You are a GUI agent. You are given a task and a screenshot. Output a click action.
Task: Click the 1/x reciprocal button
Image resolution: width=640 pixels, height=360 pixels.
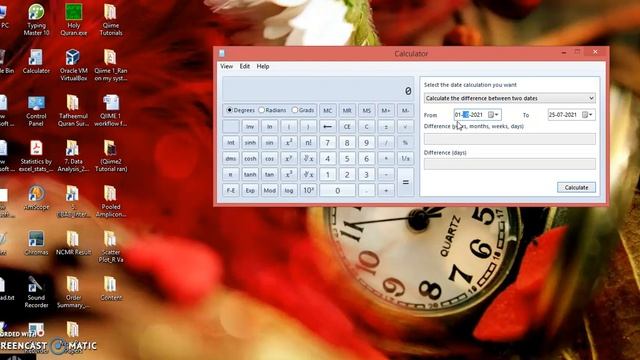click(x=405, y=158)
